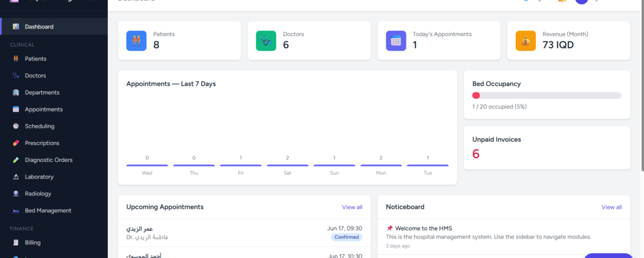Image resolution: width=644 pixels, height=258 pixels.
Task: Click the Revenue money bag icon
Action: [x=526, y=40]
